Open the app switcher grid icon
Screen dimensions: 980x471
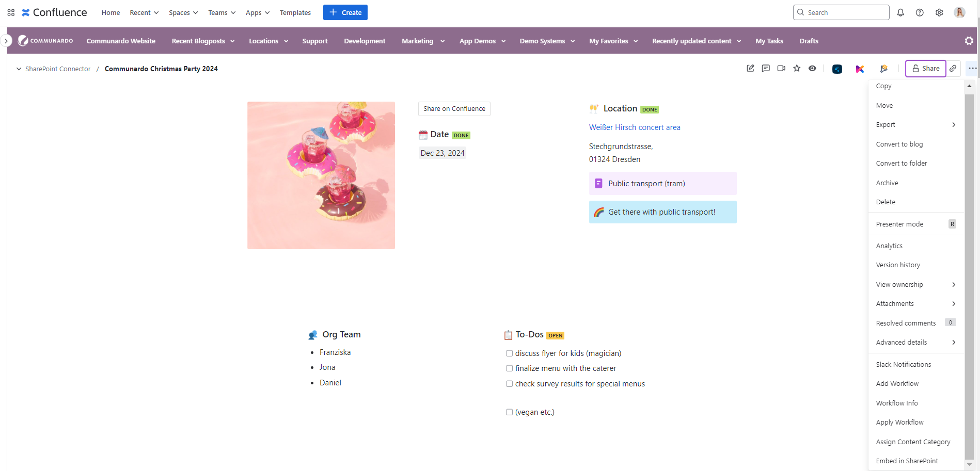point(11,12)
